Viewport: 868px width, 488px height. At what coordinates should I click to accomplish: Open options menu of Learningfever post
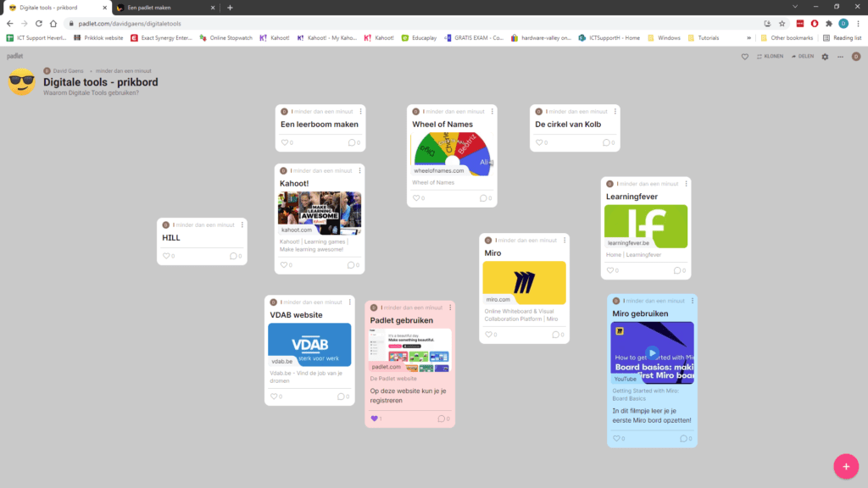pos(686,184)
